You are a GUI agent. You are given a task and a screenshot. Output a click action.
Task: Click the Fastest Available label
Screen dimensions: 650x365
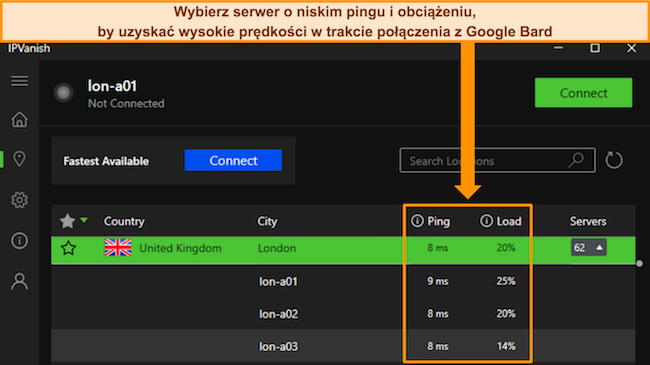(x=106, y=161)
